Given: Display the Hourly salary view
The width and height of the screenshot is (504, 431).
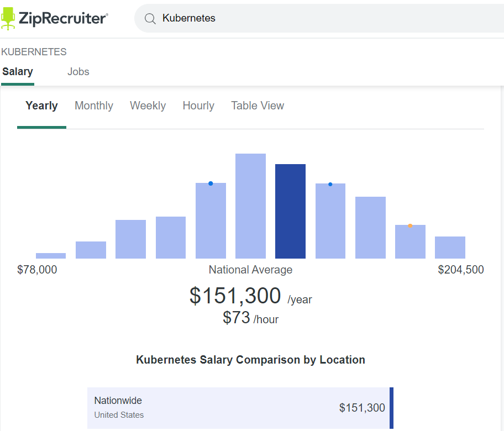Looking at the screenshot, I should (198, 106).
